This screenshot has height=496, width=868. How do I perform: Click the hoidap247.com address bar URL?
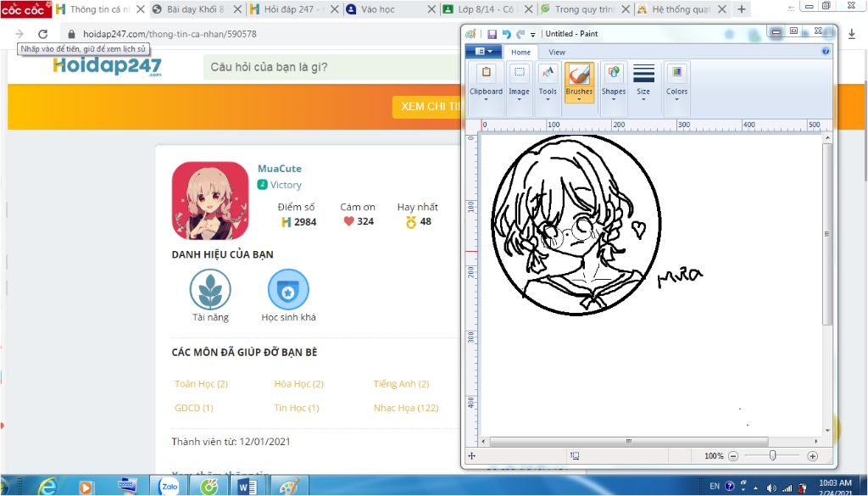(170, 34)
